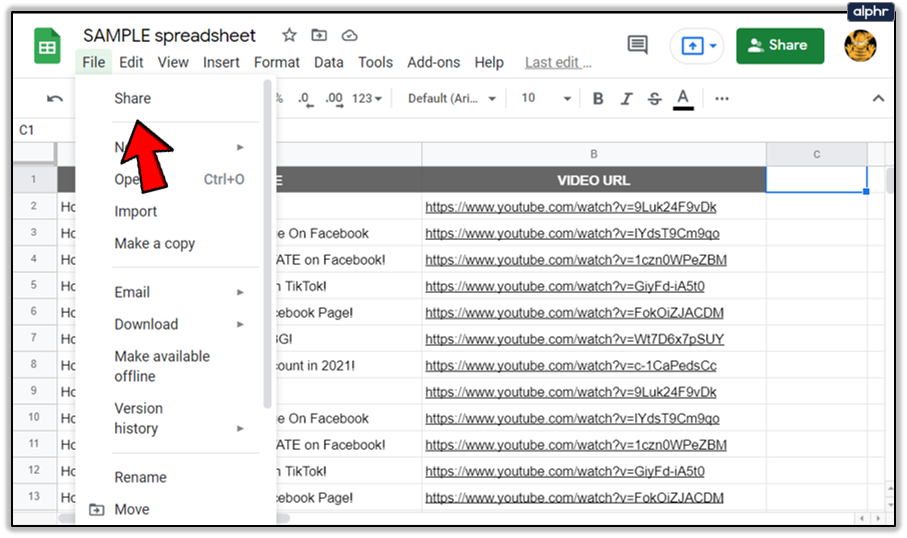
Task: Collapse the toolbar with the up chevron
Action: click(x=878, y=98)
